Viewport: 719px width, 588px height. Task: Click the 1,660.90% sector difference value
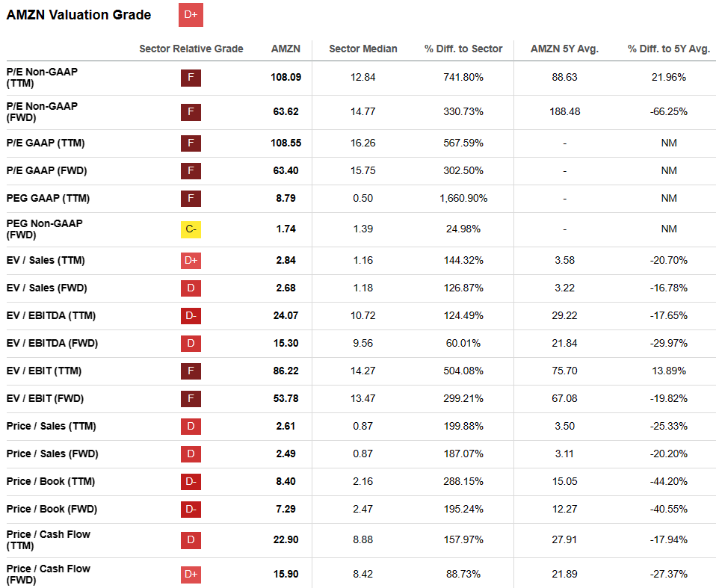(463, 199)
